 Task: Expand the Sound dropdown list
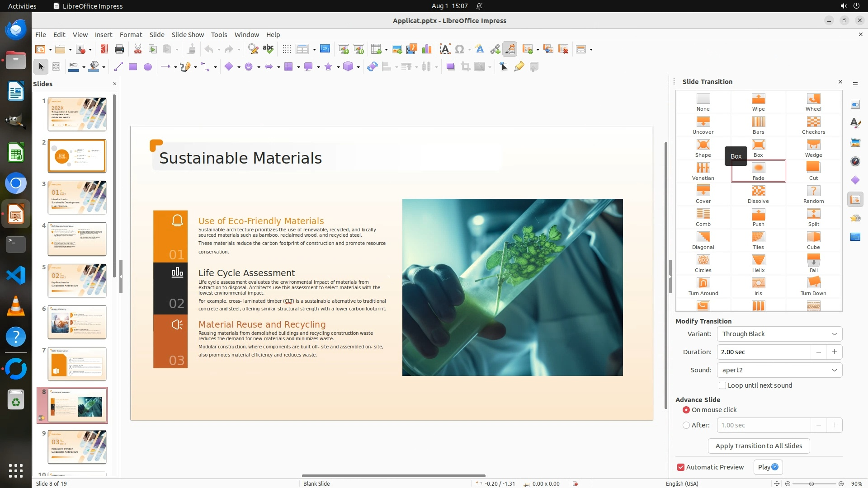(779, 370)
